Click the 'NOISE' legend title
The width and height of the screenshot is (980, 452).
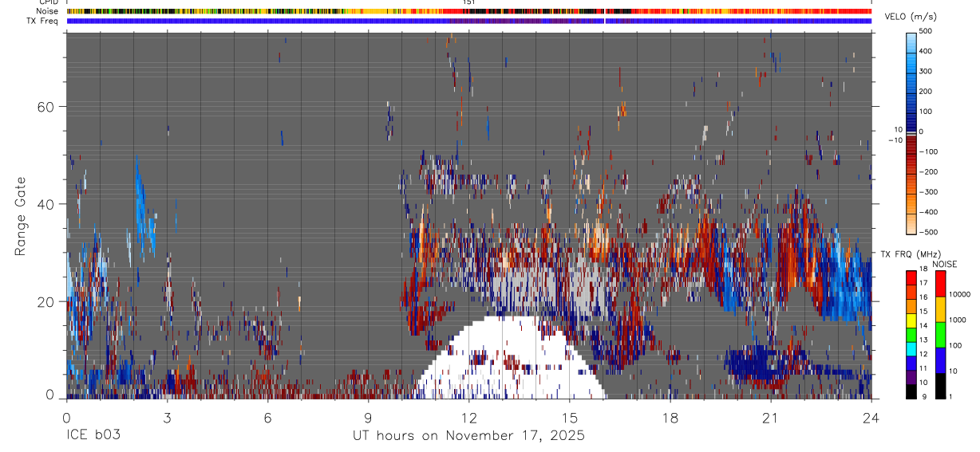click(945, 264)
